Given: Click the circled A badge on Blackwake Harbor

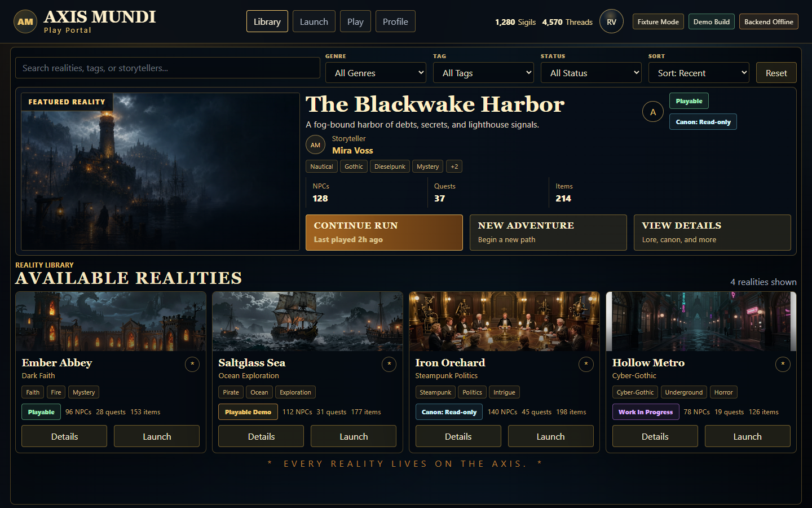Looking at the screenshot, I should [653, 112].
